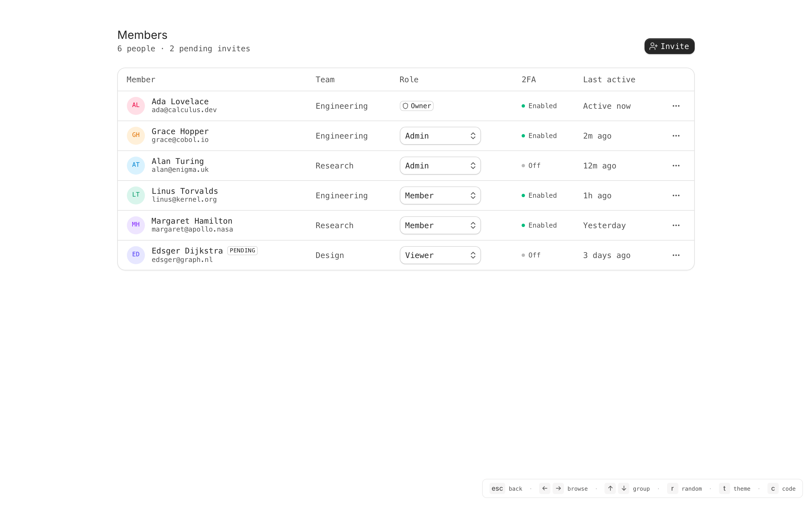
Task: Click the Invite button
Action: click(669, 46)
